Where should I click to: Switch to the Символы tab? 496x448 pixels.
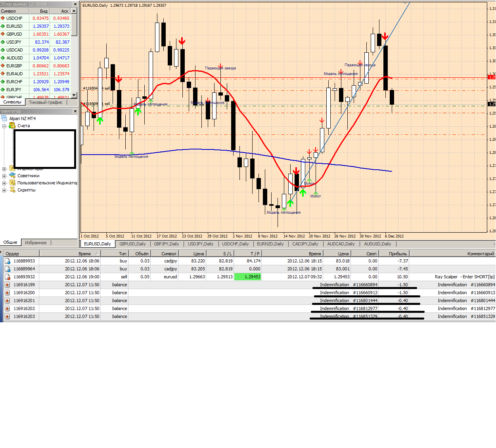(x=12, y=102)
